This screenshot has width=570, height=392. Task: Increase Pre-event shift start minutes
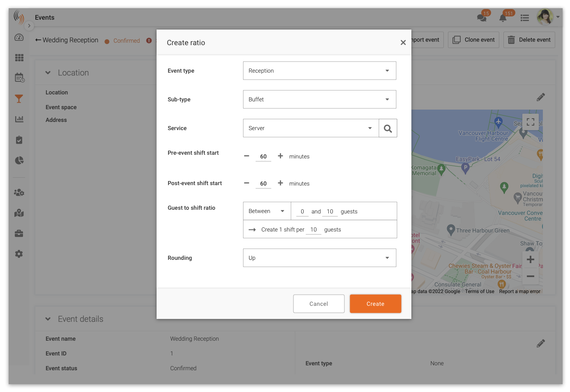tap(280, 156)
